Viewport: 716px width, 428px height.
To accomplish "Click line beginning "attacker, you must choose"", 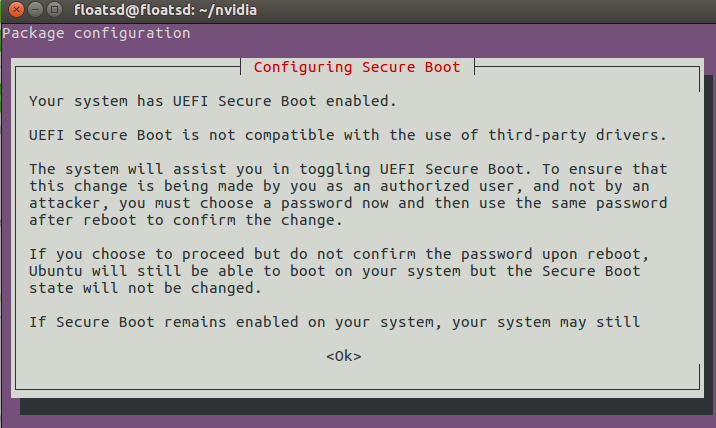I will point(348,203).
